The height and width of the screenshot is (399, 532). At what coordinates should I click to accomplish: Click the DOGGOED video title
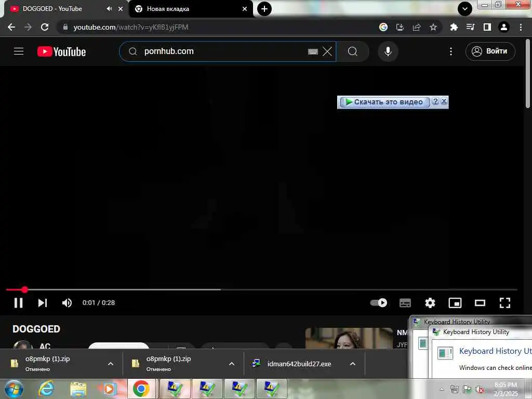[x=36, y=329]
